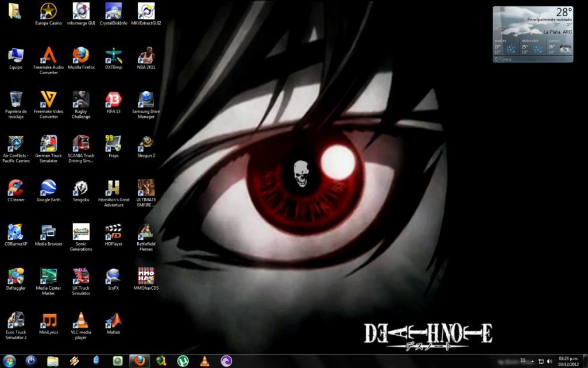Select VLC media player desktop shortcut
588x368 pixels.
pyautogui.click(x=81, y=326)
